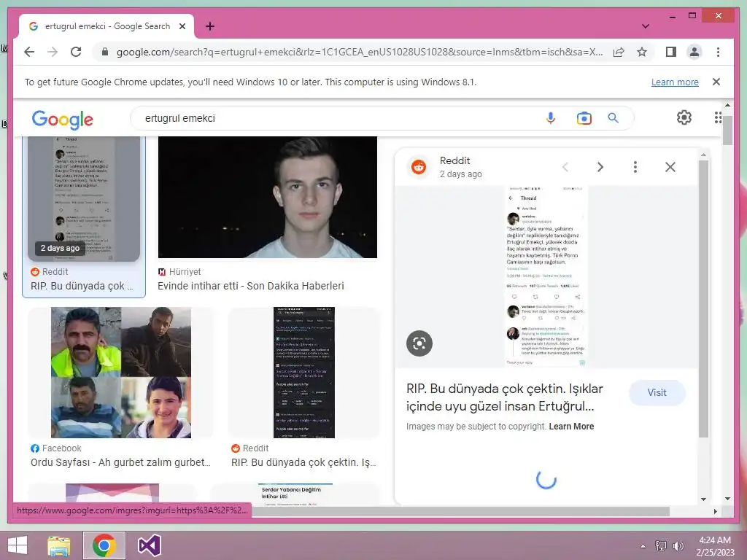Switch to Chrome in taskbar
747x560 pixels.
pos(104,545)
